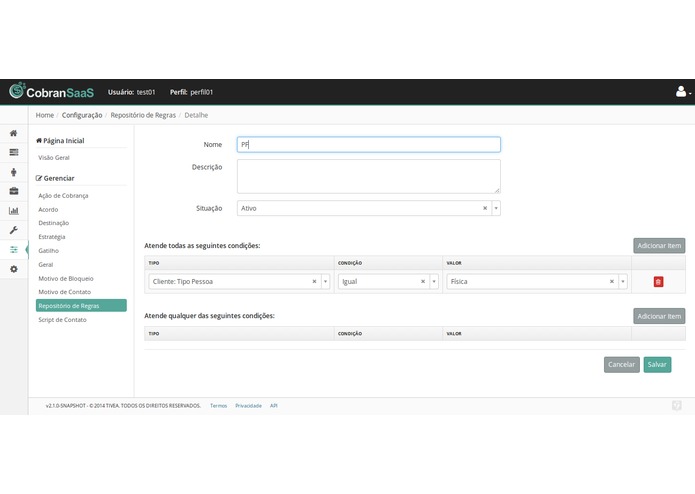
Task: Click the Usuário: test01 header text
Action: (x=132, y=92)
